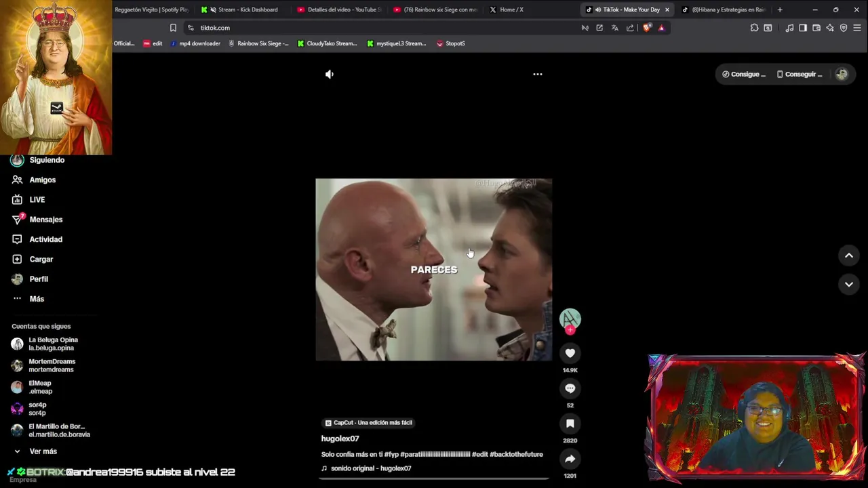The image size is (868, 488).
Task: Open a new browser tab
Action: 780,9
